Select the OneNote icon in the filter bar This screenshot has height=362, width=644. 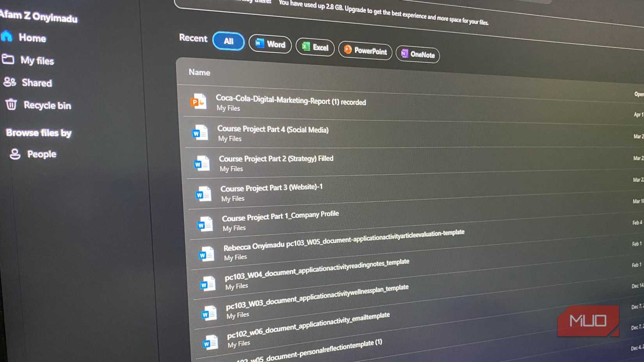tap(404, 53)
